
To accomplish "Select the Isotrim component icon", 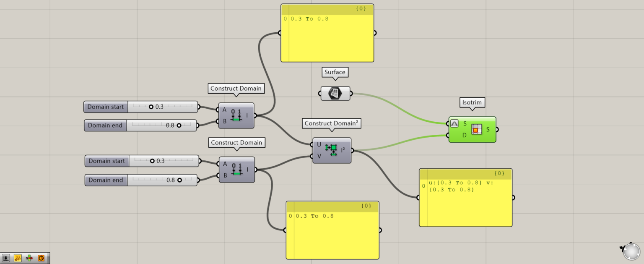I will [477, 129].
